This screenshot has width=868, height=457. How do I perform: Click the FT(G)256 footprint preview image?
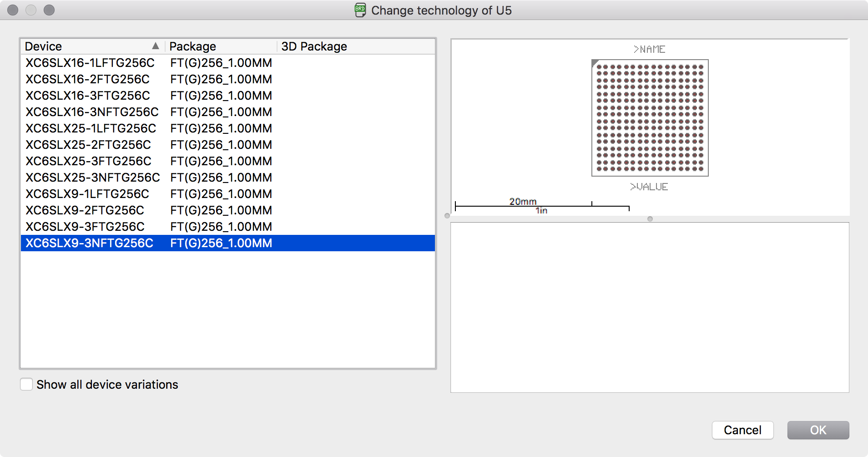650,117
